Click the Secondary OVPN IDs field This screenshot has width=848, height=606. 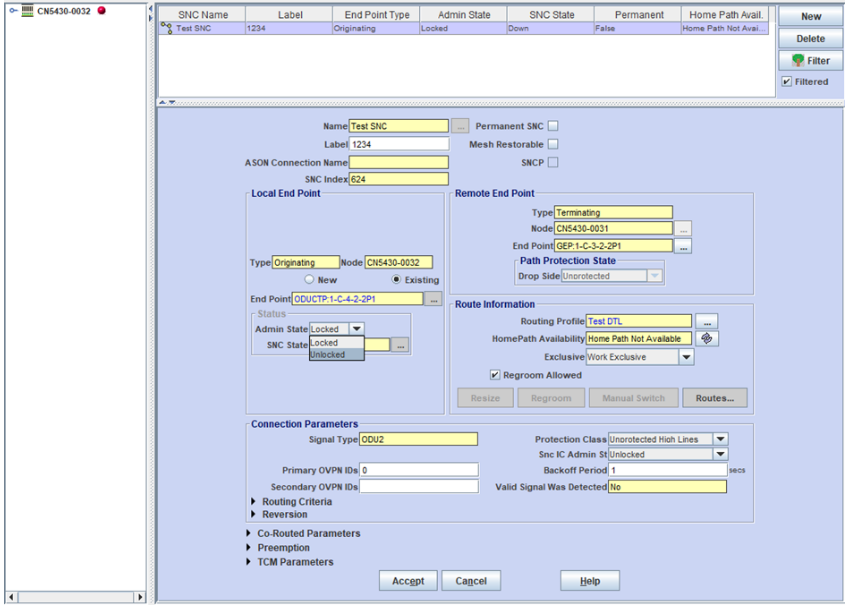tap(419, 487)
